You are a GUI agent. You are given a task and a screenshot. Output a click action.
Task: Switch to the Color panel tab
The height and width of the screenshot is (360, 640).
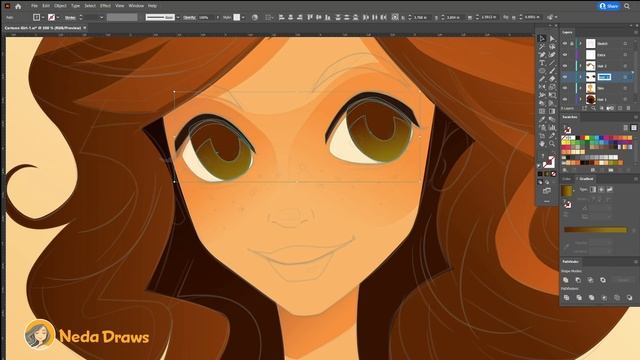click(567, 179)
